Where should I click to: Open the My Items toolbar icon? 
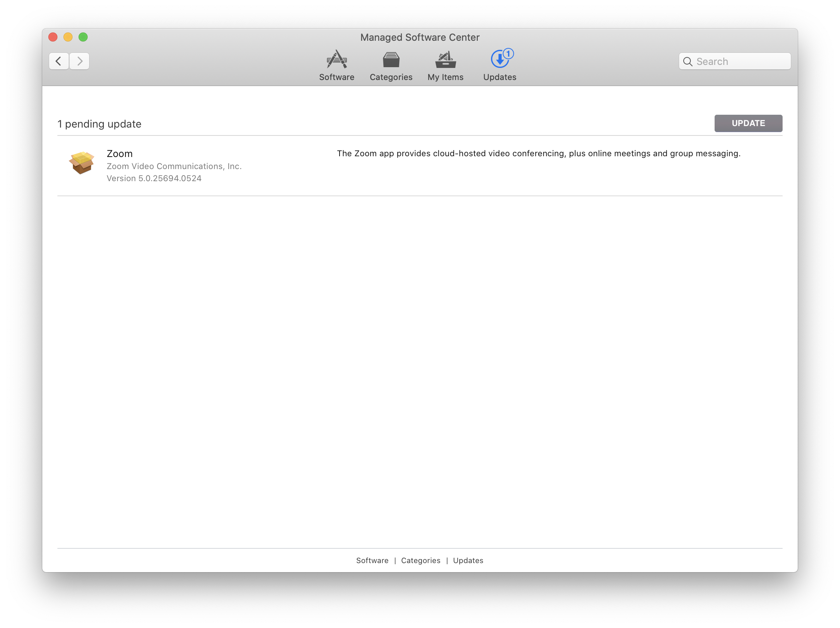[x=445, y=60]
